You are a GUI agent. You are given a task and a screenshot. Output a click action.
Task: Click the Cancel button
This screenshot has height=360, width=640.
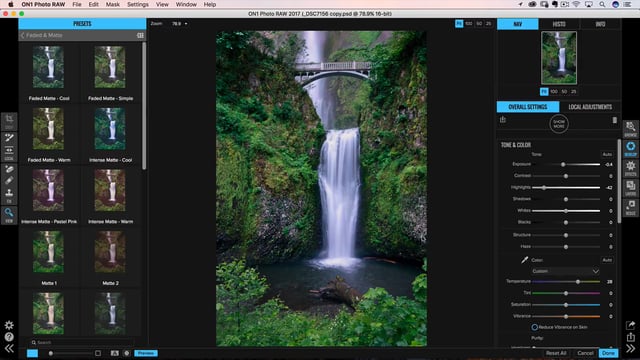click(x=585, y=353)
